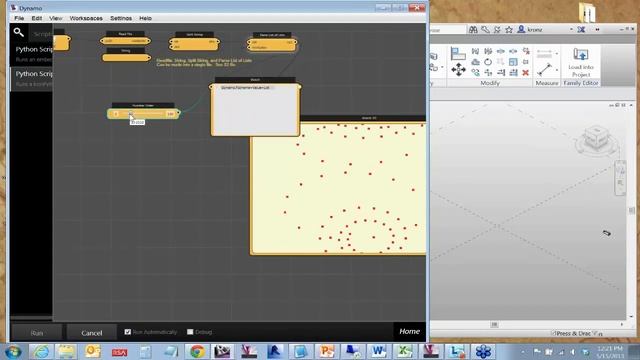The height and width of the screenshot is (360, 640).
Task: Open the Settings menu in Dynamo
Action: pyautogui.click(x=121, y=18)
